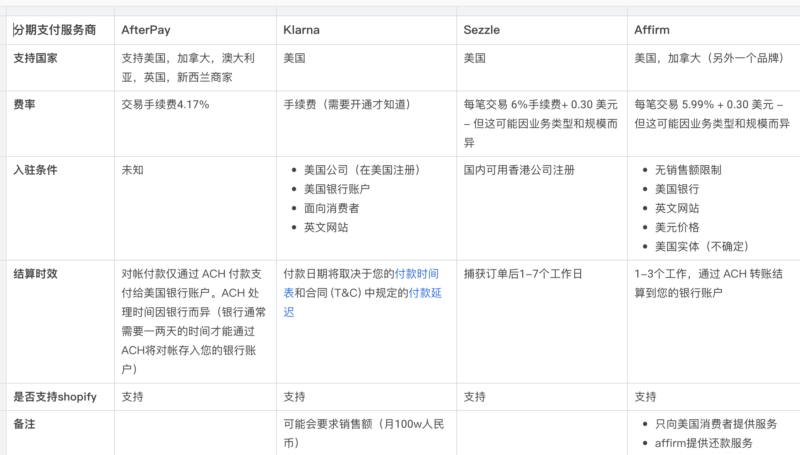800x455 pixels.
Task: Select the 可能会要求销售额 remark cell
Action: click(x=366, y=433)
